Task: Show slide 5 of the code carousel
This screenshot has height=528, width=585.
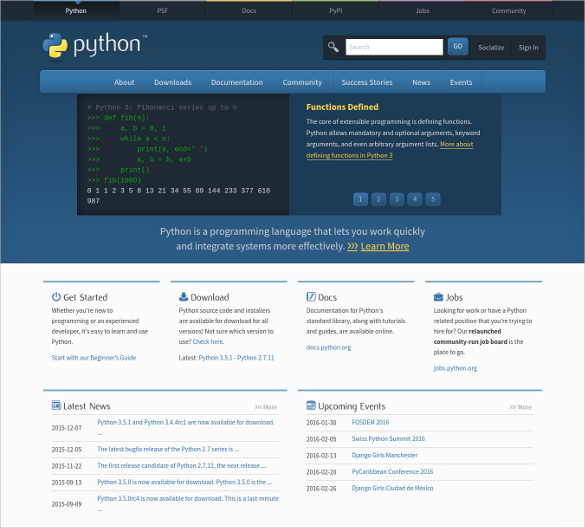Action: click(433, 199)
